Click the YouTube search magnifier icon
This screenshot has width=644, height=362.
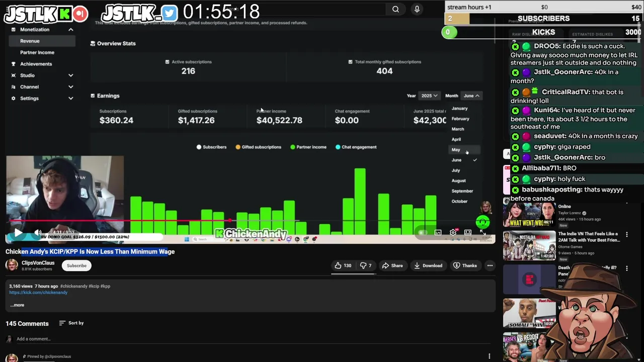click(x=395, y=9)
